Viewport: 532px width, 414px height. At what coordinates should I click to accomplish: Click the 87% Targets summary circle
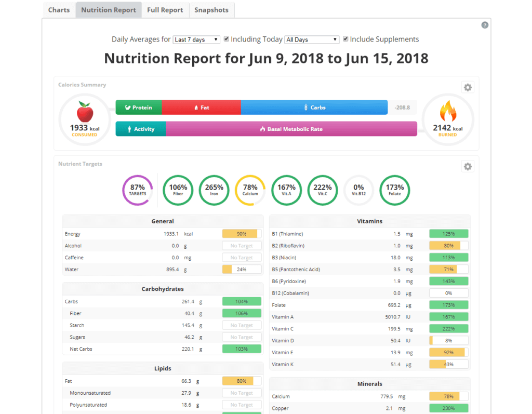tap(138, 190)
